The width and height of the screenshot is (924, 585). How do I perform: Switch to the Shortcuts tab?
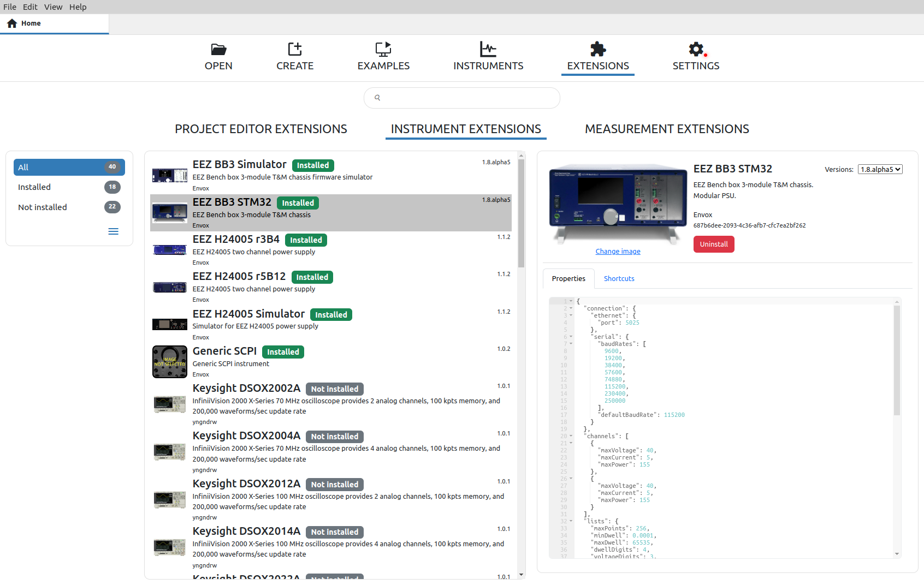(x=619, y=279)
